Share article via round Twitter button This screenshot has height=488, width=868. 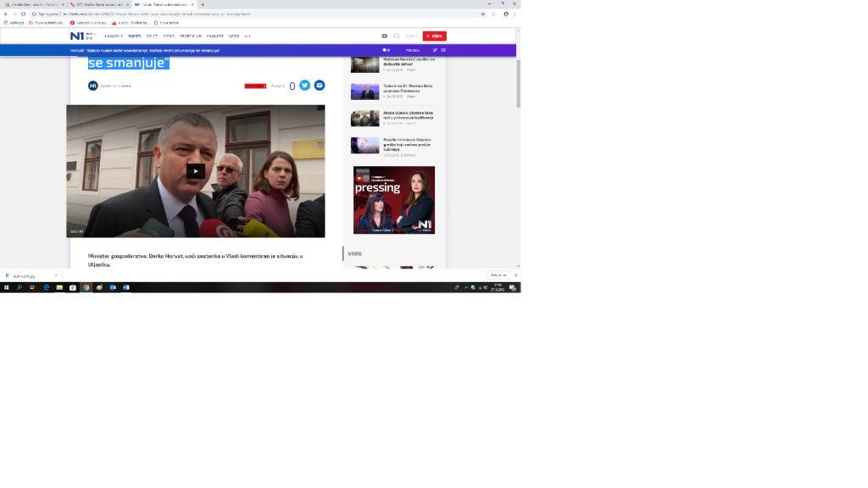[305, 86]
